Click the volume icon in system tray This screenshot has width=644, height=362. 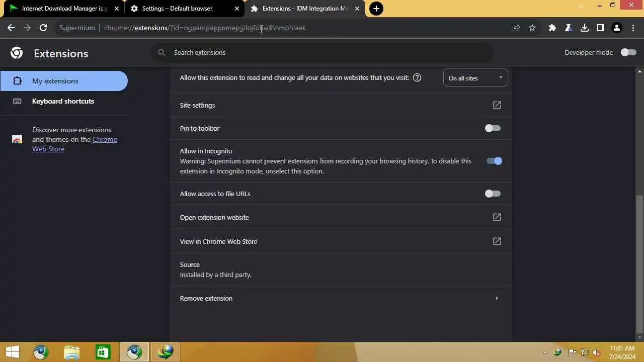[x=597, y=352]
